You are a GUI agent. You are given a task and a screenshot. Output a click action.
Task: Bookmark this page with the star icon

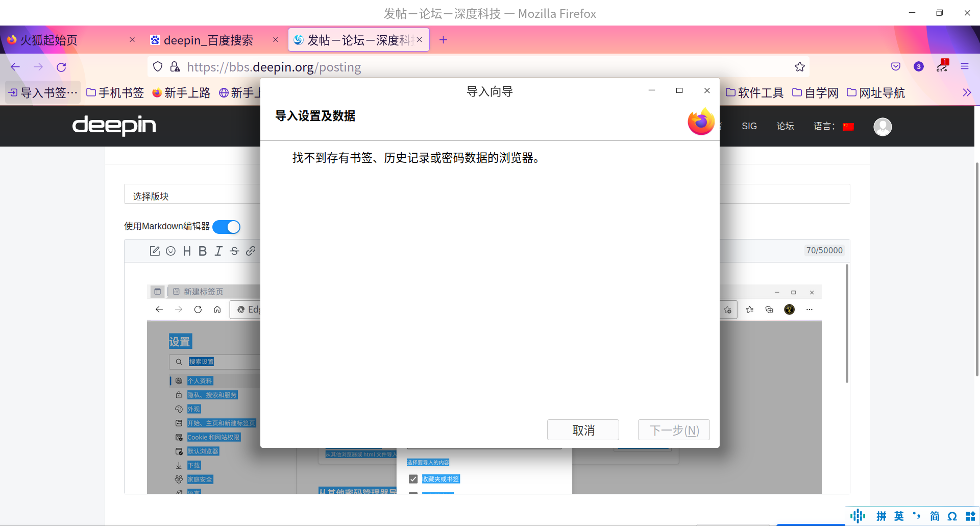(799, 66)
